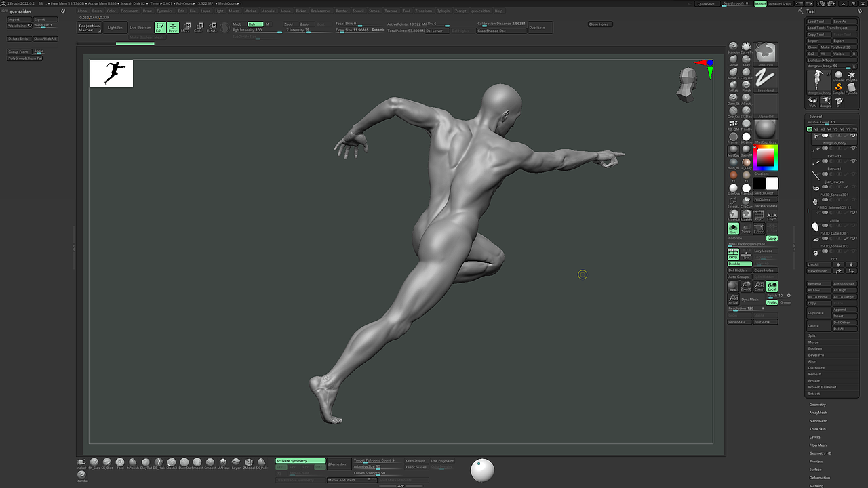Select the PolyMesh3D star tool
Image resolution: width=868 pixels, height=488 pixels.
tap(852, 75)
